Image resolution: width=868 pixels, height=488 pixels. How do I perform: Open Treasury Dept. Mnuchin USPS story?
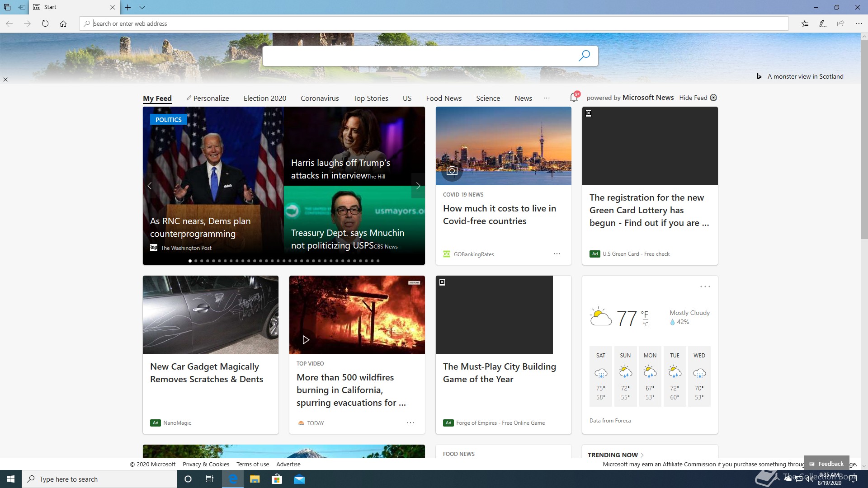coord(348,239)
